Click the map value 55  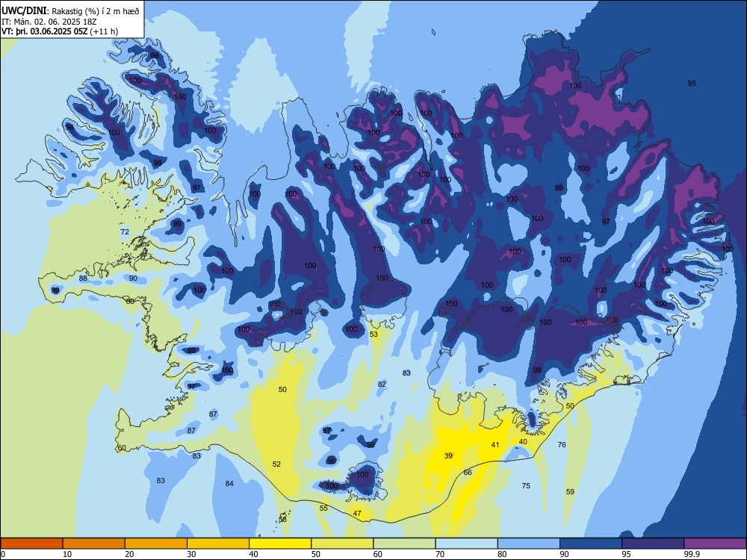(x=324, y=508)
